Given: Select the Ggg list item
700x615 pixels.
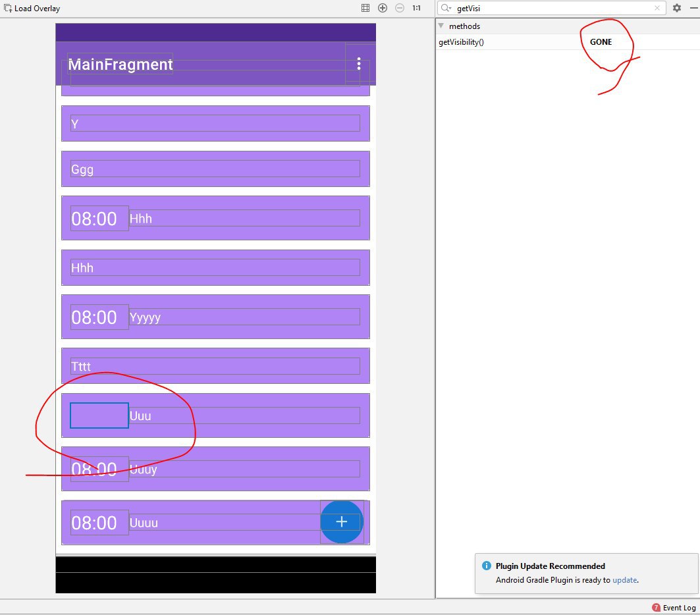Looking at the screenshot, I should (x=215, y=169).
